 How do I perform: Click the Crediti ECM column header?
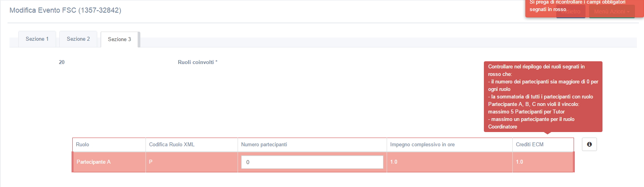tap(529, 145)
